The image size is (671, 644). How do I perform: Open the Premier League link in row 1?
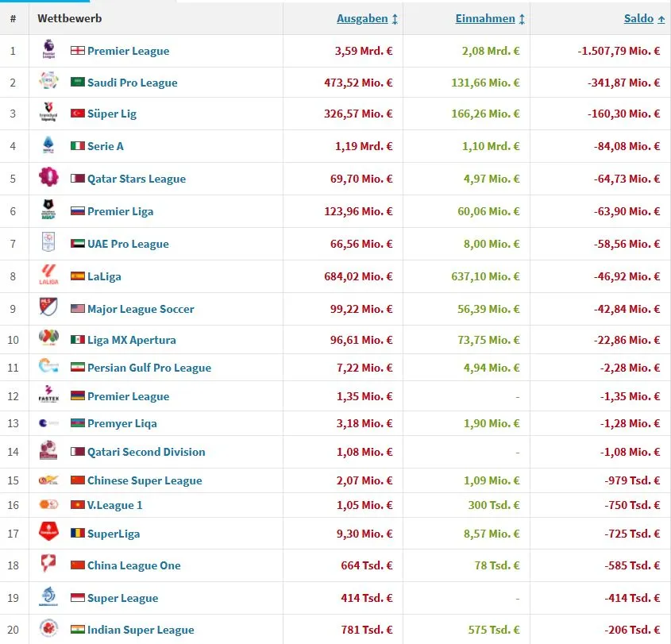click(129, 51)
